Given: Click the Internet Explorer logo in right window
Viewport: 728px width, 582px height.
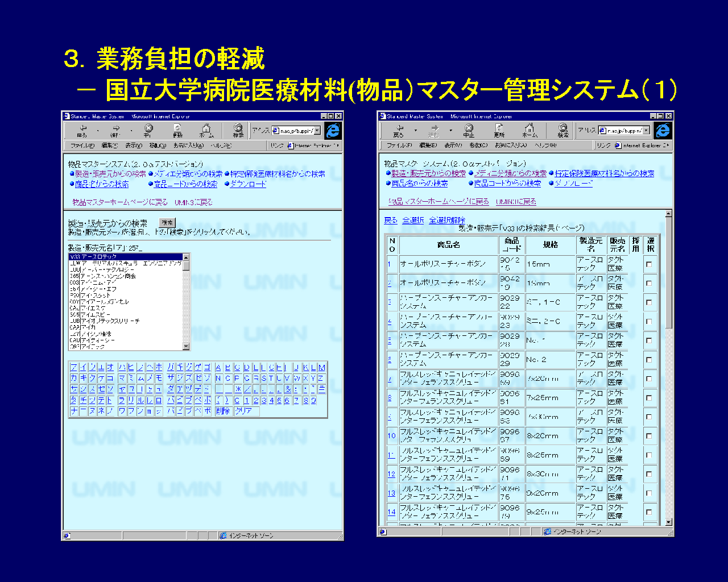Looking at the screenshot, I should [663, 130].
